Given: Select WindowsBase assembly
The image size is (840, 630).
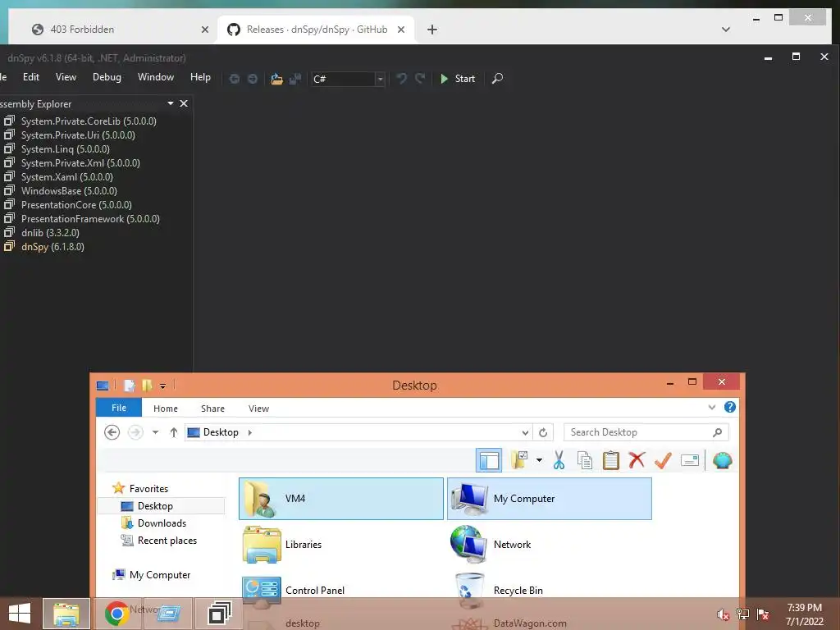Looking at the screenshot, I should pos(69,190).
